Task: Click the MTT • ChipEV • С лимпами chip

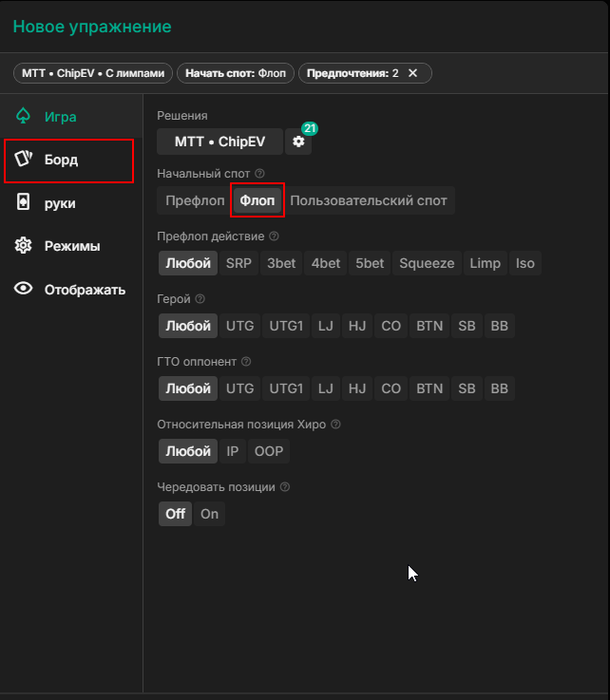Action: tap(93, 73)
